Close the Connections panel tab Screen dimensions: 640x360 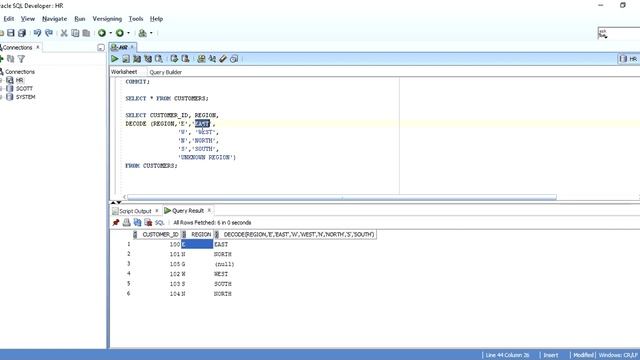point(38,47)
